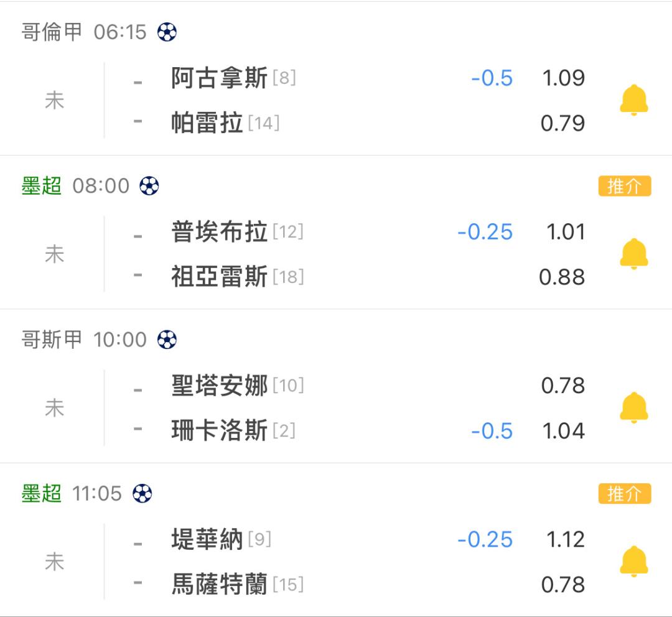672x617 pixels.
Task: Click soccer ball icon next to 11:05
Action: pyautogui.click(x=142, y=494)
